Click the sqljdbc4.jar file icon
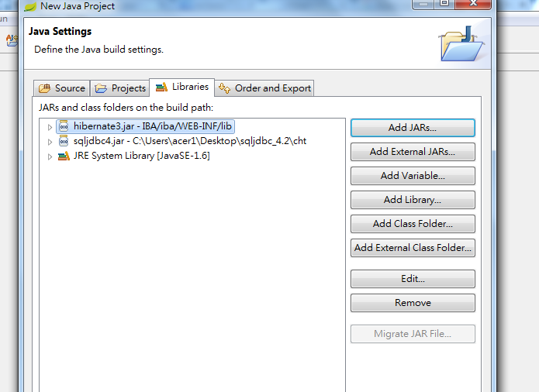Screen dimensions: 539x392 click(64, 142)
